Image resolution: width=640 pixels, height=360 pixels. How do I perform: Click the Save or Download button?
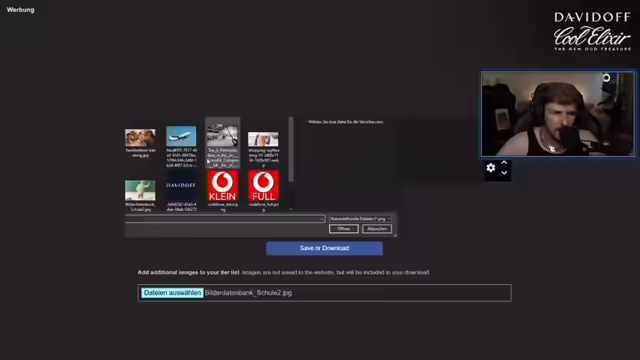(x=324, y=248)
